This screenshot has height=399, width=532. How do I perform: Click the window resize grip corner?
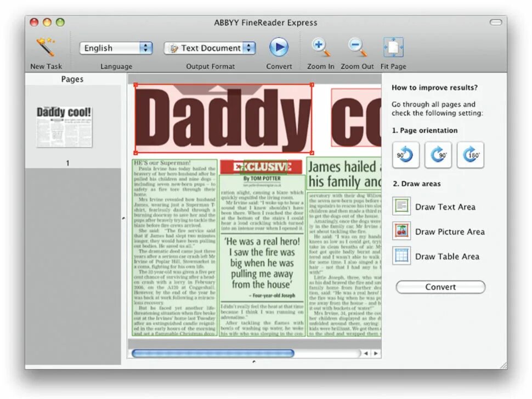[503, 366]
